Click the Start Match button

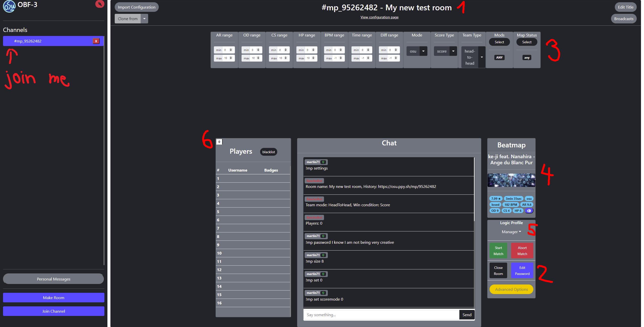(498, 251)
